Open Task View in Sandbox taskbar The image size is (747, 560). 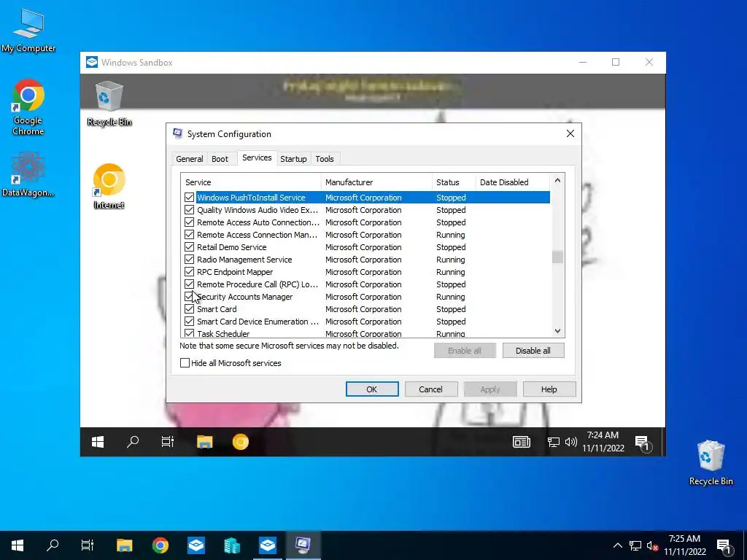tap(168, 442)
